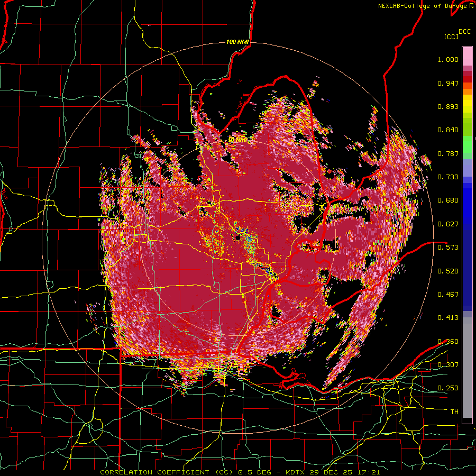Click the 0.307 color scale value

pos(448,364)
